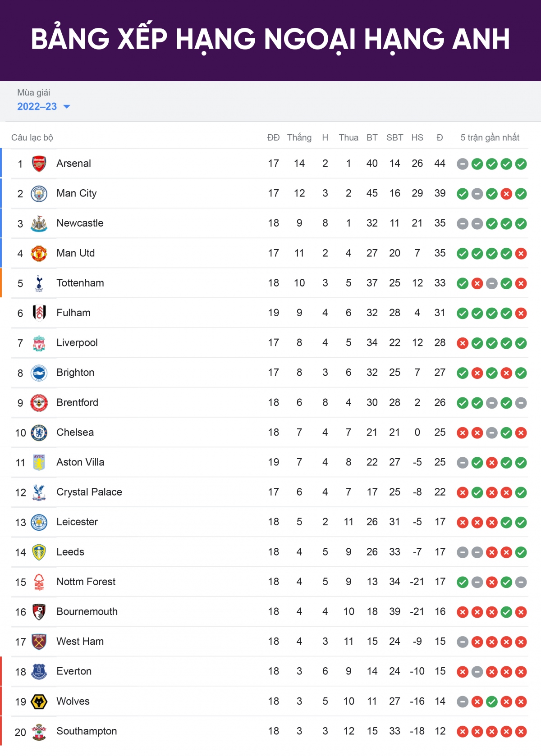This screenshot has width=541, height=756.
Task: Click the Everton club crest
Action: 39,671
